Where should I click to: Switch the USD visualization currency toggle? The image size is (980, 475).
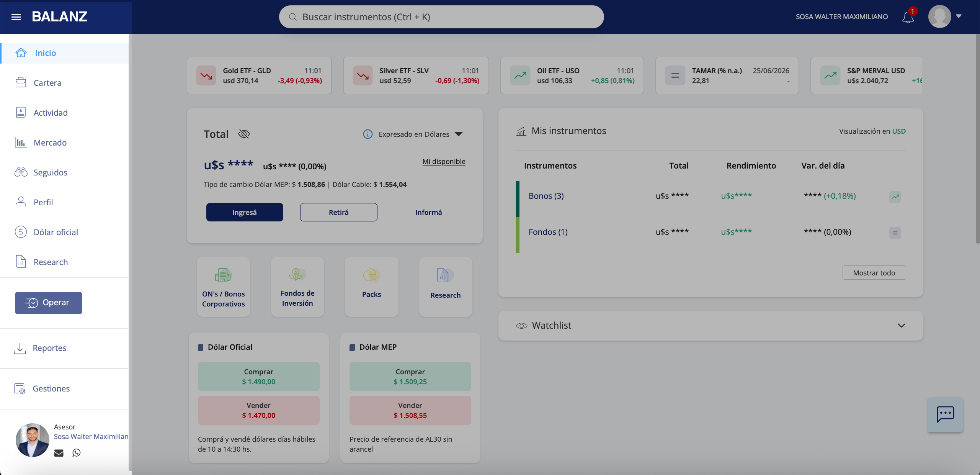pos(899,131)
